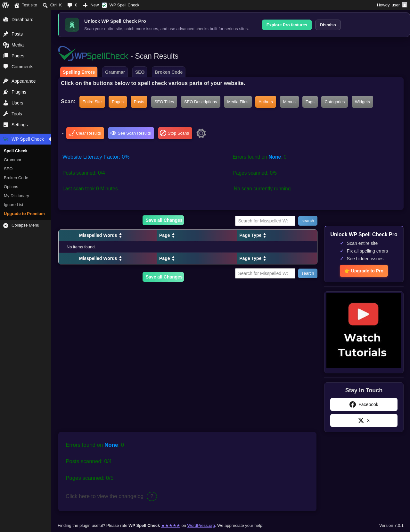Click the Media icon in sidebar
This screenshot has height=532, width=410.
(x=6, y=45)
